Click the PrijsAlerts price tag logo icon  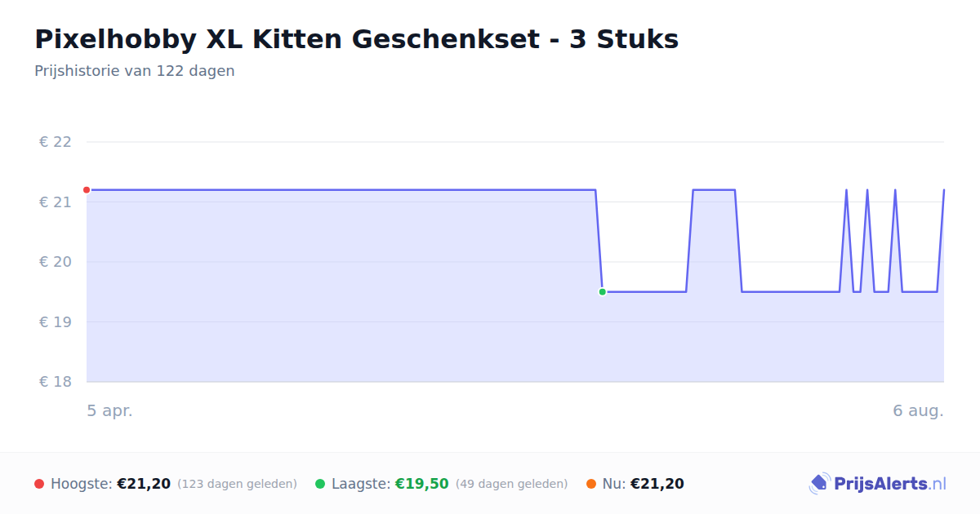click(x=819, y=484)
